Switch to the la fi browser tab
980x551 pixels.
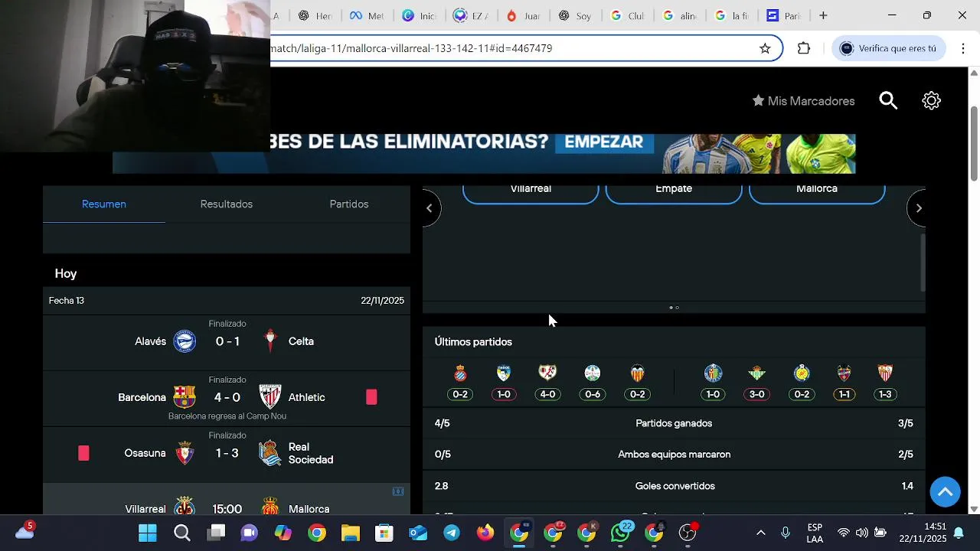pyautogui.click(x=731, y=15)
